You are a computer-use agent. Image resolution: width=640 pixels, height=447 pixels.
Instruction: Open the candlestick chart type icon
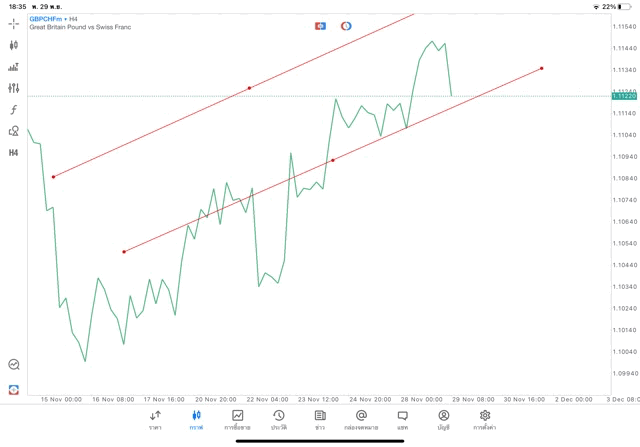click(13, 45)
